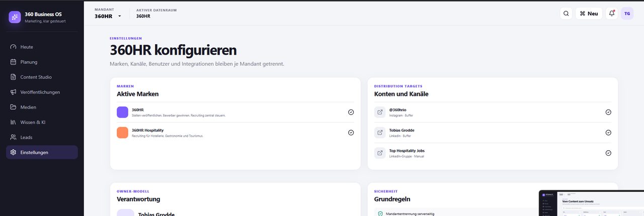Click the 360 Business OS logo icon
Viewport: 644px width, 216px height.
[15, 17]
